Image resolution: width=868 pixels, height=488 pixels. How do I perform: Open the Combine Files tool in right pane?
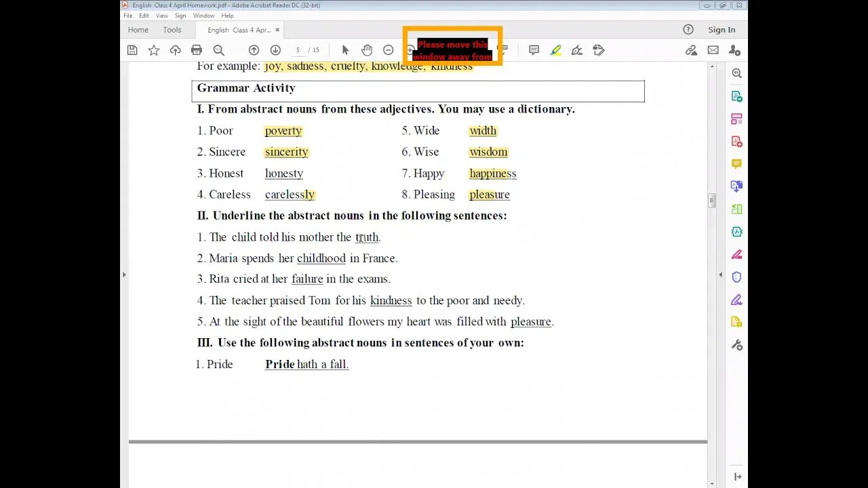[x=737, y=186]
